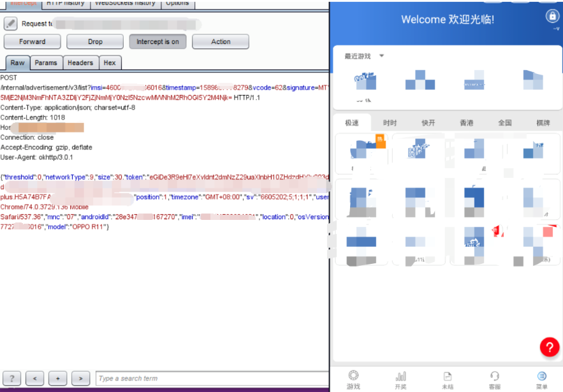563x392 pixels.
Task: Open the 游戏 games icon in bottom navigation
Action: (x=353, y=375)
